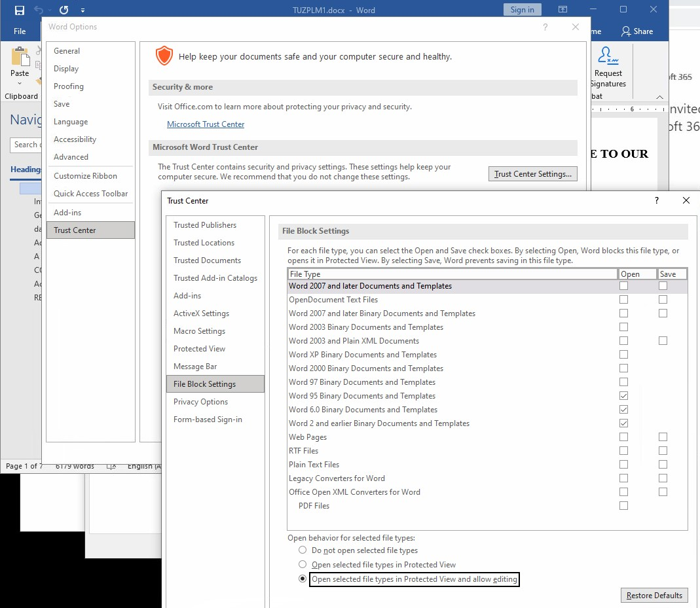Open the Trusted Documents section
700x608 pixels.
(215, 260)
